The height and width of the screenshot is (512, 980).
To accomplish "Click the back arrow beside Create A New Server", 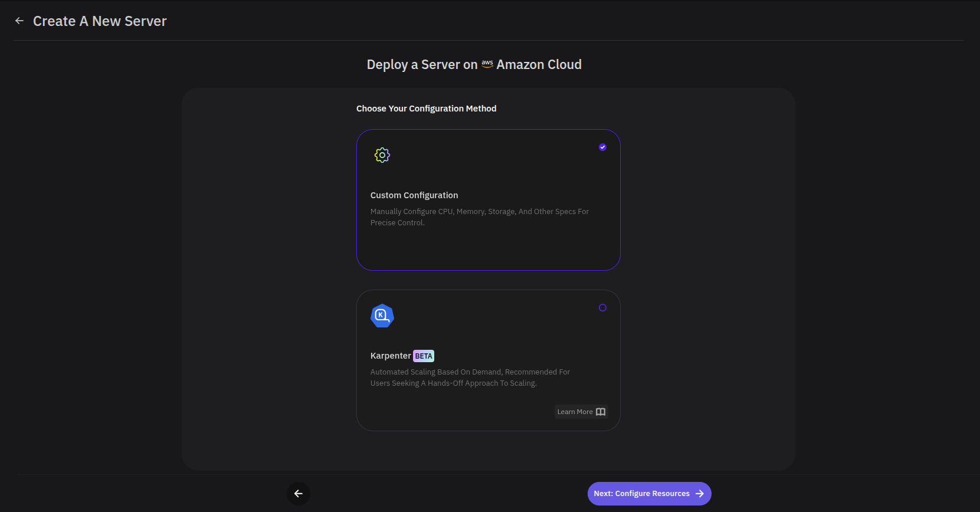I will [19, 21].
